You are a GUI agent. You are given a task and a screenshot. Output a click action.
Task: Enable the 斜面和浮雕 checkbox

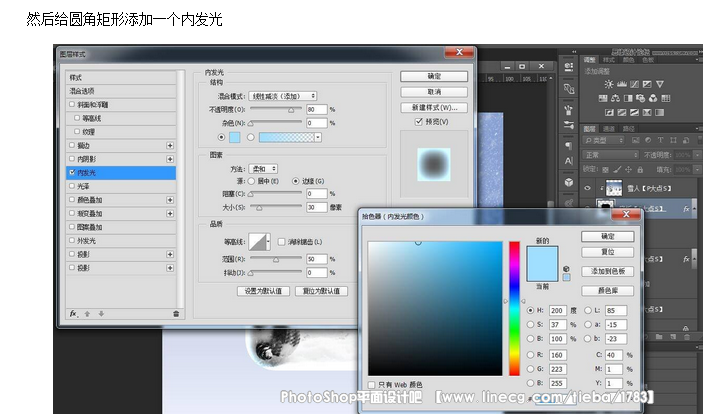[x=72, y=105]
